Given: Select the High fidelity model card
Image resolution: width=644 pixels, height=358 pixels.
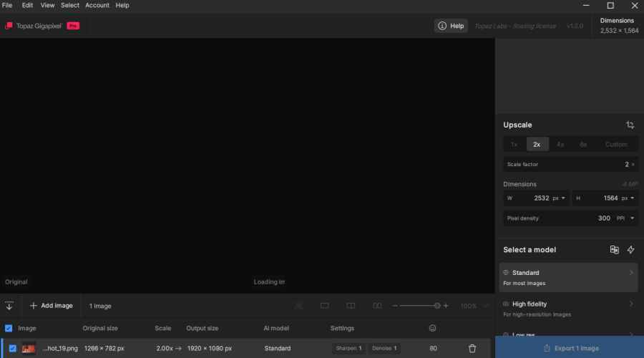Looking at the screenshot, I should pos(568,309).
